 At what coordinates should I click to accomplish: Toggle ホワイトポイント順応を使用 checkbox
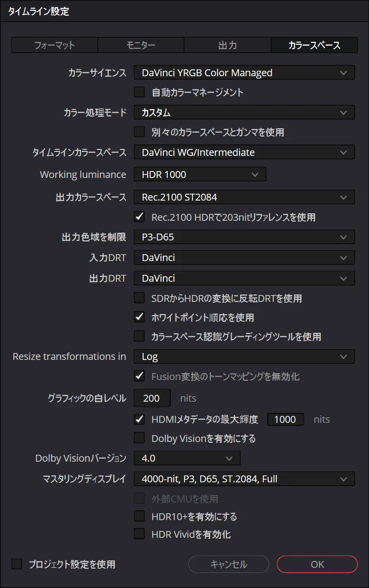(139, 317)
